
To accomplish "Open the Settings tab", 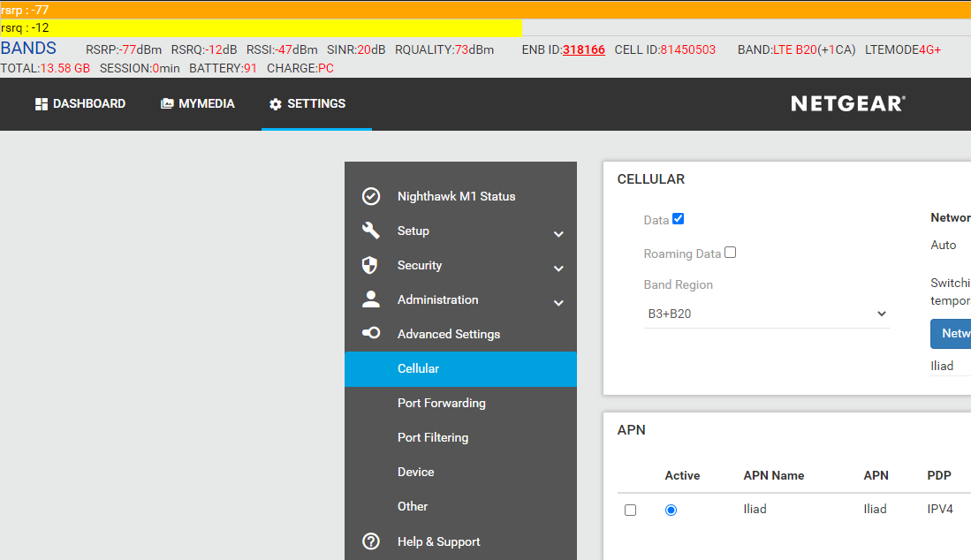I will tap(316, 104).
